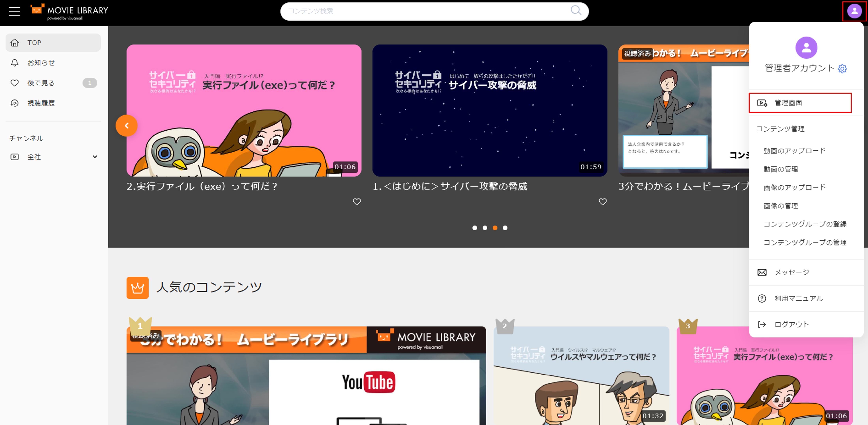The width and height of the screenshot is (868, 425).
Task: Click the search magnifier icon
Action: (576, 10)
